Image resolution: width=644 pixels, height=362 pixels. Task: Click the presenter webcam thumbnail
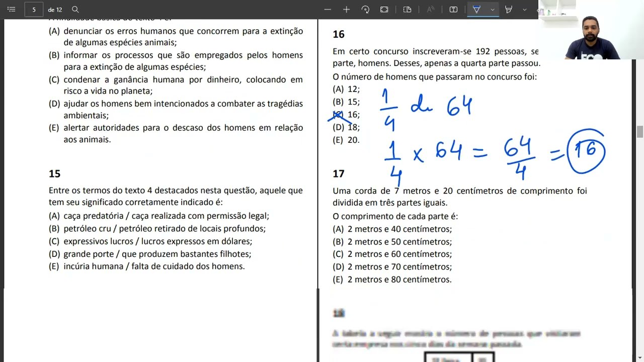591,30
